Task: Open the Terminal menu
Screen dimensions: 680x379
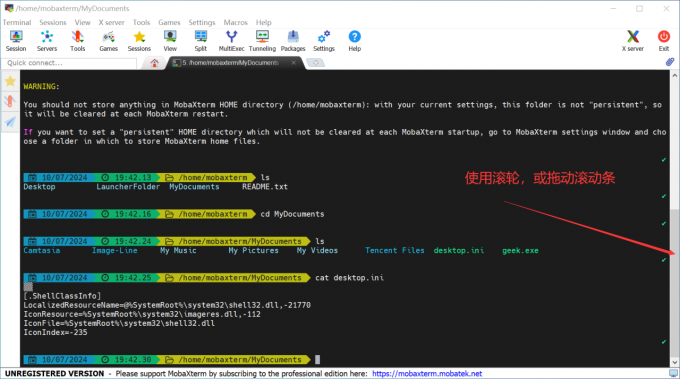Action: pyautogui.click(x=17, y=23)
